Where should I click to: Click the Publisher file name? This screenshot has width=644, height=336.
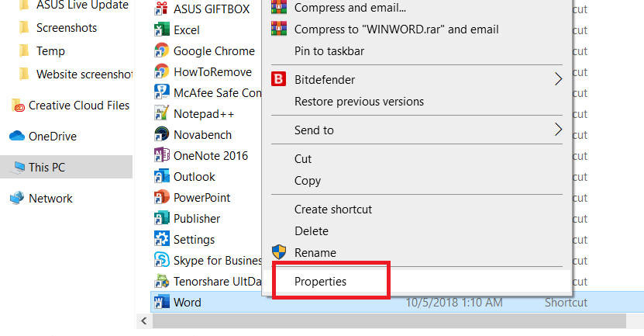pos(197,219)
